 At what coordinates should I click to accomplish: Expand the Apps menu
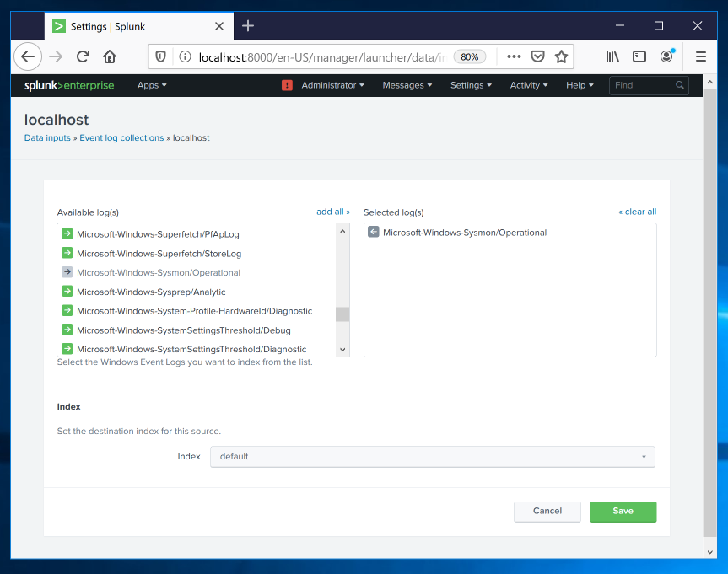click(x=152, y=85)
